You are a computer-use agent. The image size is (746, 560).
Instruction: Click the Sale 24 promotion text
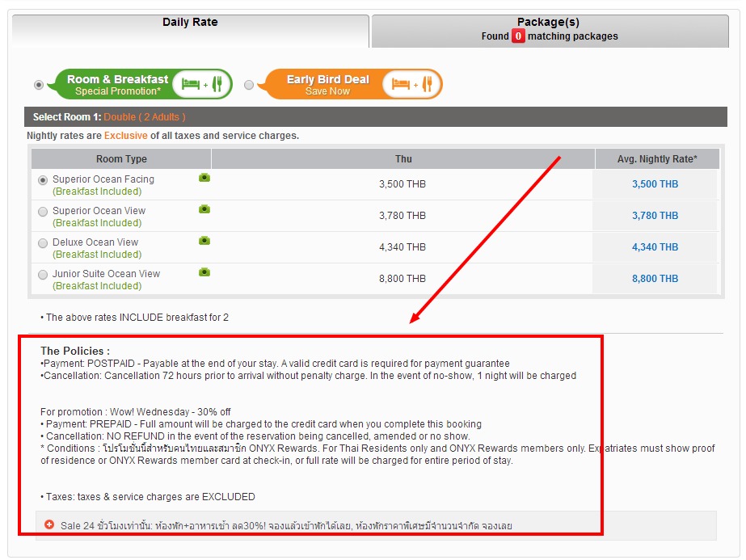286,526
